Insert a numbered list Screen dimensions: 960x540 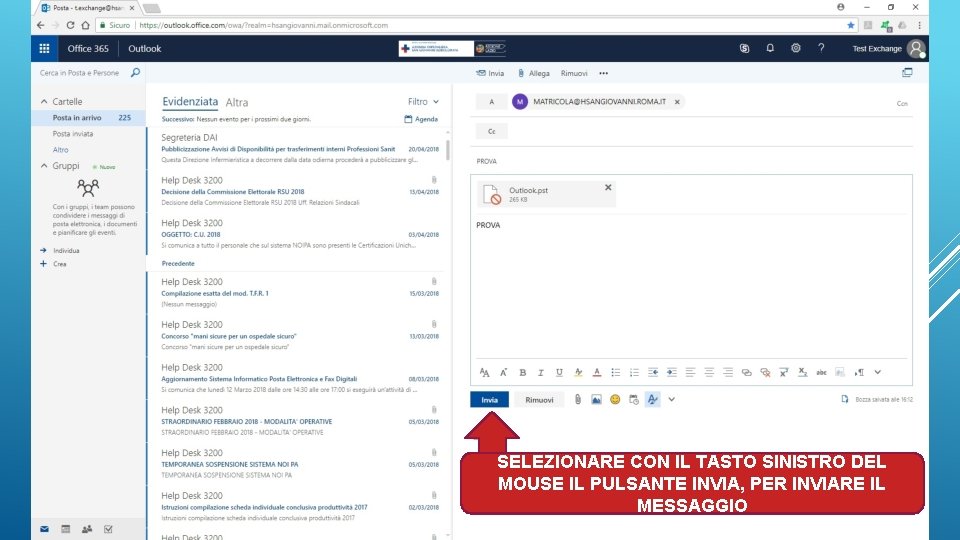coord(634,372)
